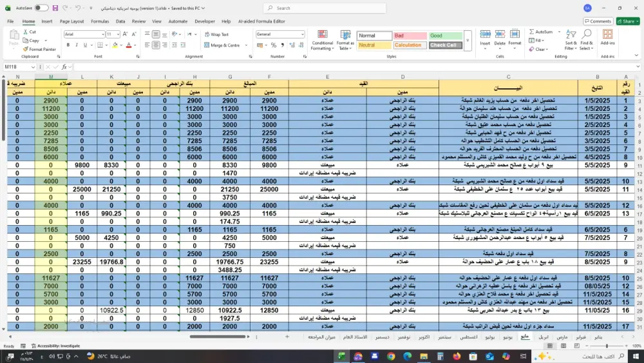
Task: Apply the Bad cell style
Action: click(x=410, y=35)
